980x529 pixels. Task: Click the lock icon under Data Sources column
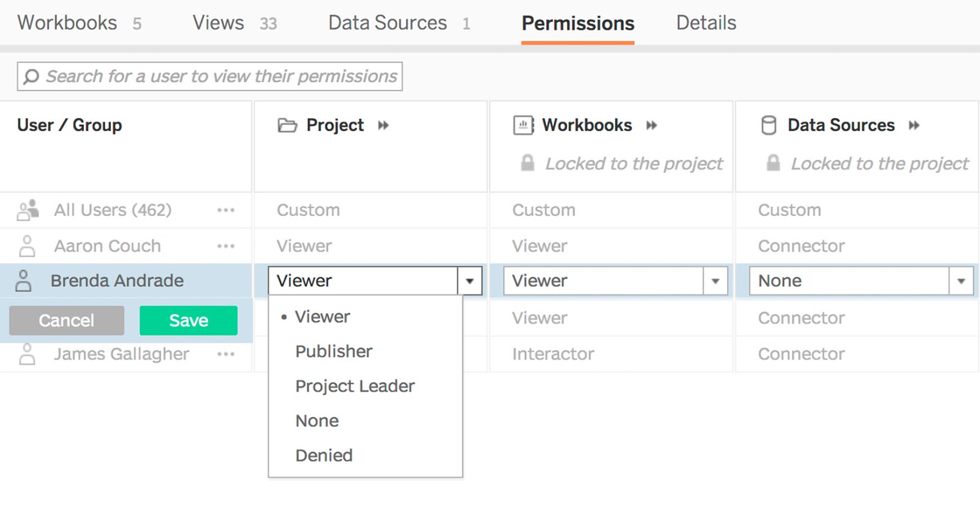click(x=772, y=163)
